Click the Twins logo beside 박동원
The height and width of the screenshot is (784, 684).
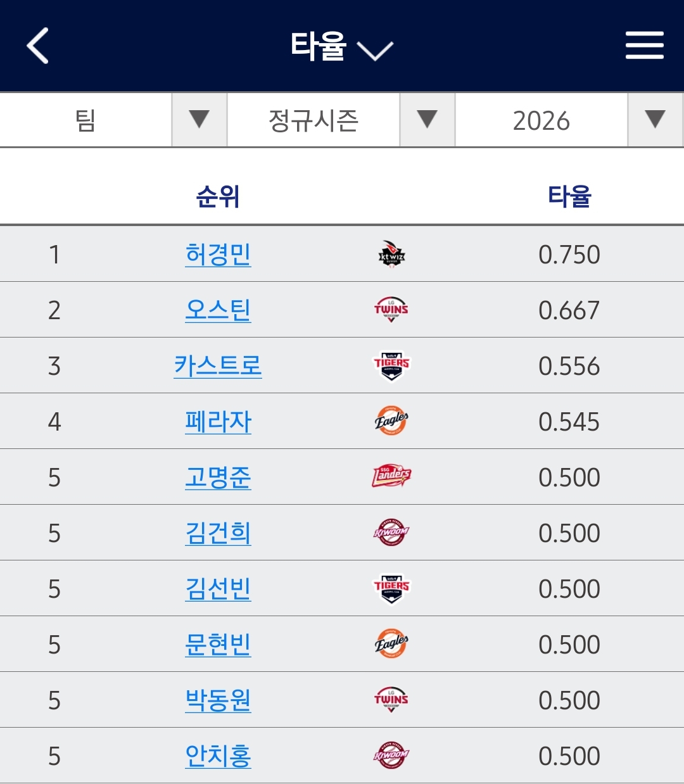point(391,700)
